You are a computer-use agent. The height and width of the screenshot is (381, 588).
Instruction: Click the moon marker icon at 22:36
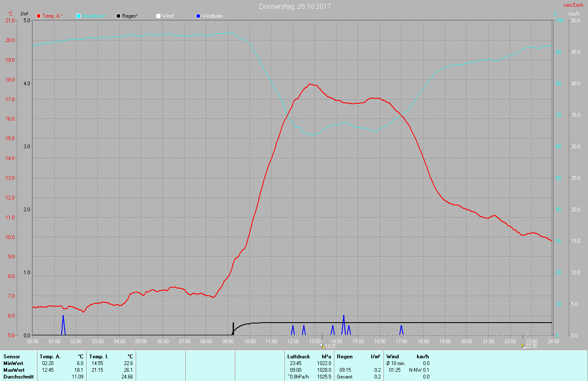click(523, 346)
